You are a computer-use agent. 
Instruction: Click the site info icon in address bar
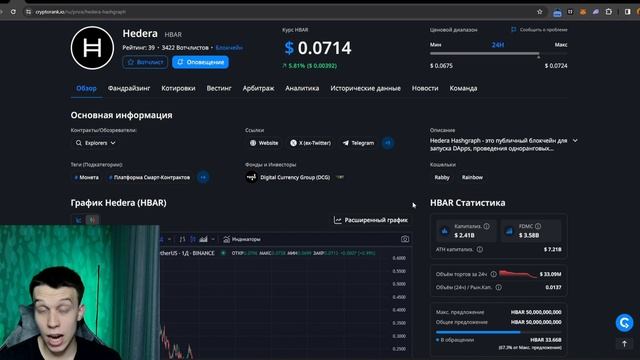tap(28, 12)
